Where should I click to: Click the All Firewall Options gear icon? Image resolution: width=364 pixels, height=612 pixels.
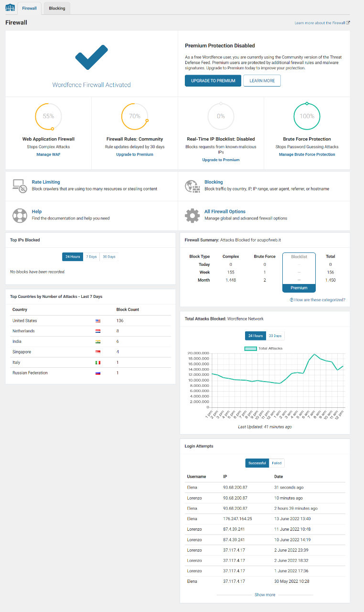pos(192,215)
